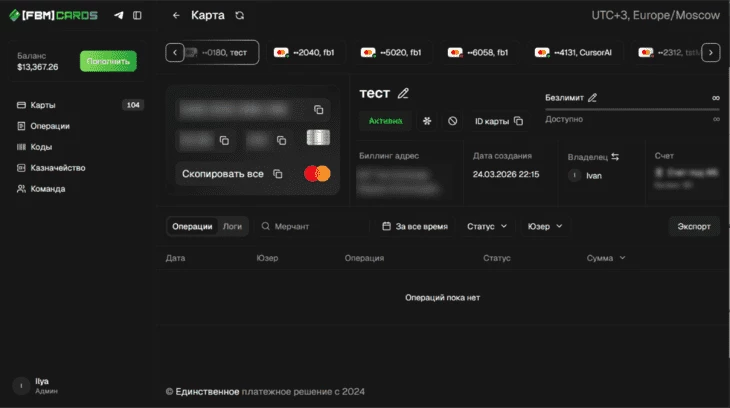This screenshot has height=408, width=730.
Task: Click the back arrow beside Карта
Action: click(176, 16)
